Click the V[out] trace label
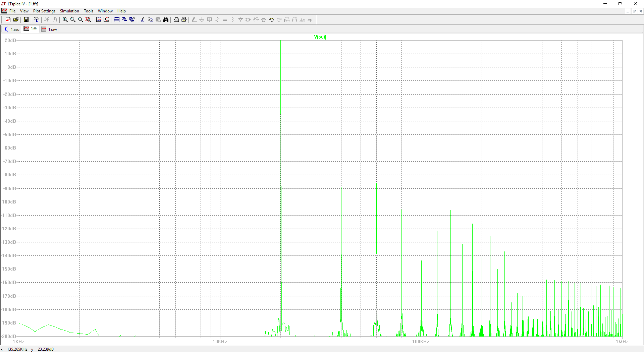Image resolution: width=644 pixels, height=352 pixels. 320,37
